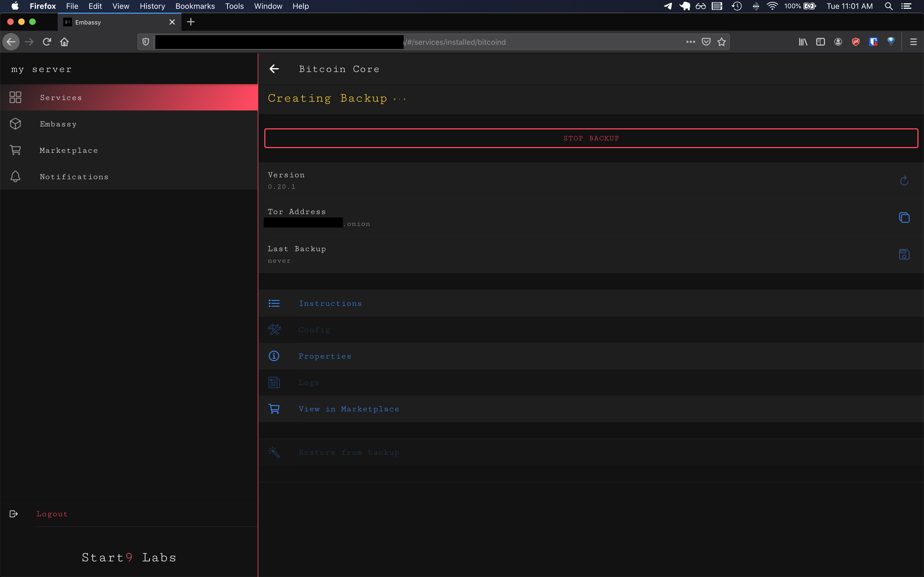Expand page actions three-dot menu
The width and height of the screenshot is (924, 577).
690,42
